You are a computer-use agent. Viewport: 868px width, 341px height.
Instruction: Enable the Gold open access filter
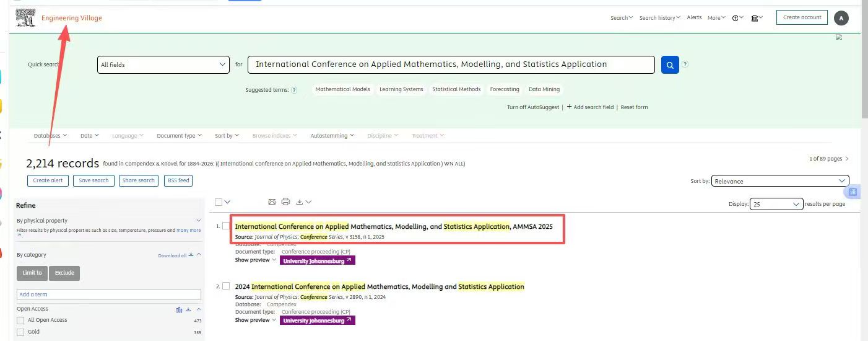coord(21,332)
